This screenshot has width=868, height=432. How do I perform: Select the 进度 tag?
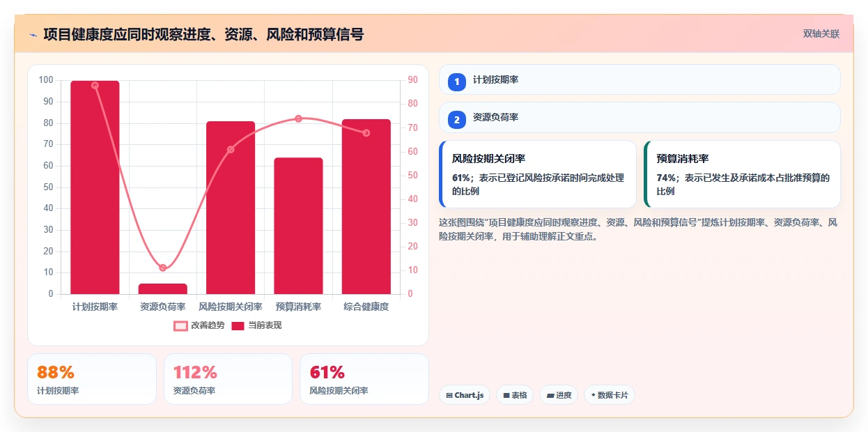(x=559, y=395)
